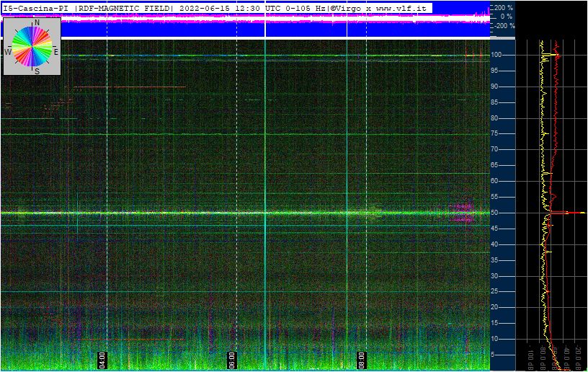Click the 100 Hz frequency scale label

coord(496,55)
